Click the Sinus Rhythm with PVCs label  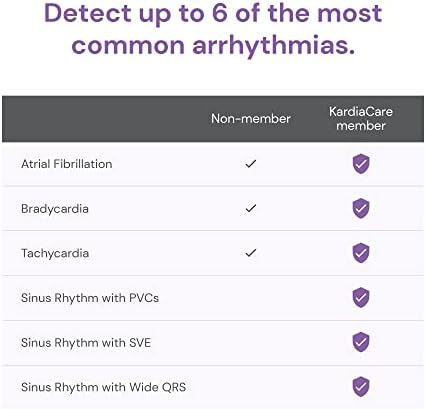[90, 298]
